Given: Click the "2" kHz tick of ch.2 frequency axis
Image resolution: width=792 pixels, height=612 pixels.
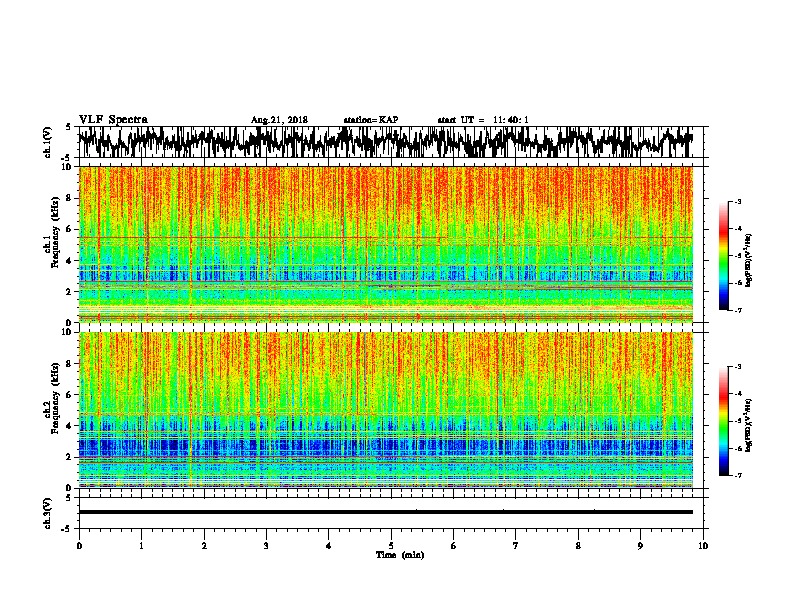Looking at the screenshot, I should click(x=71, y=456).
